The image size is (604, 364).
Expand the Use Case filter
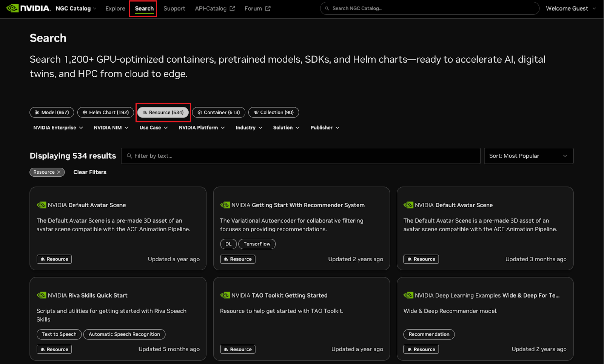[153, 128]
